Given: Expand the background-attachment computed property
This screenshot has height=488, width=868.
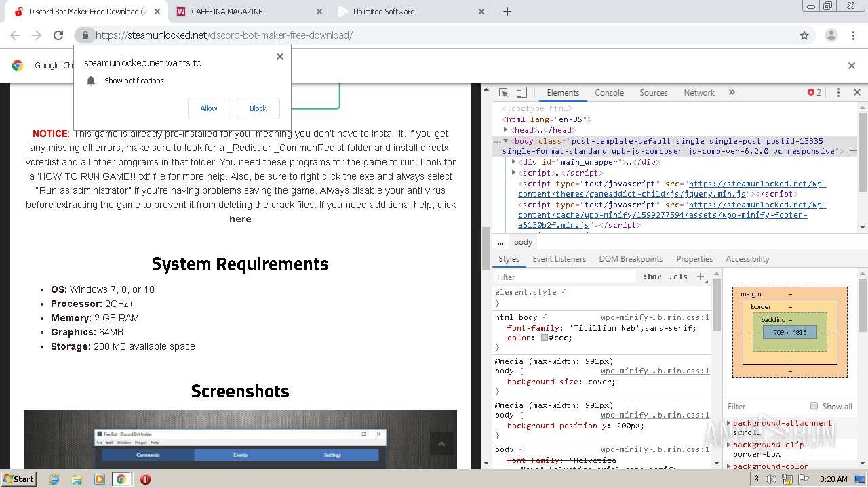Looking at the screenshot, I should point(729,423).
